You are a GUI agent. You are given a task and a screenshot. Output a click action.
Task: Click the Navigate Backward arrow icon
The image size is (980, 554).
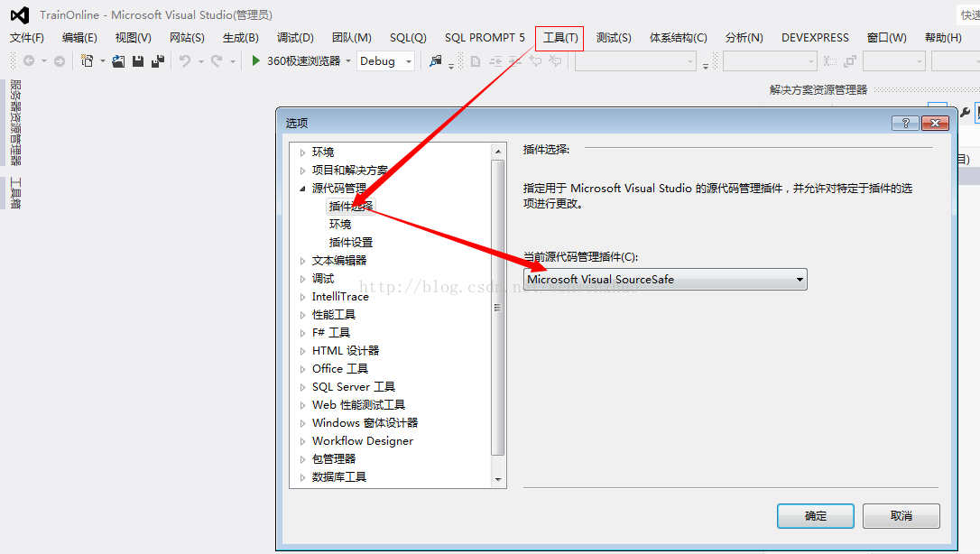point(29,61)
